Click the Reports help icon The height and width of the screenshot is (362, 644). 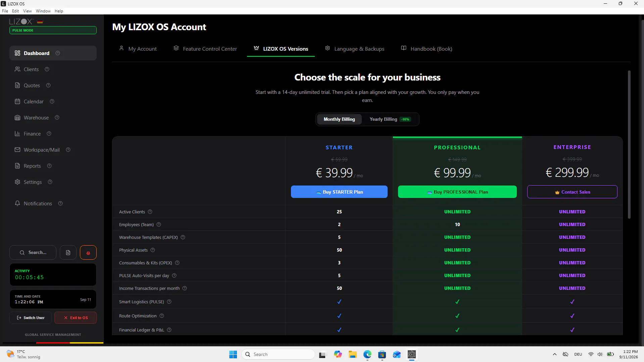coord(49,166)
